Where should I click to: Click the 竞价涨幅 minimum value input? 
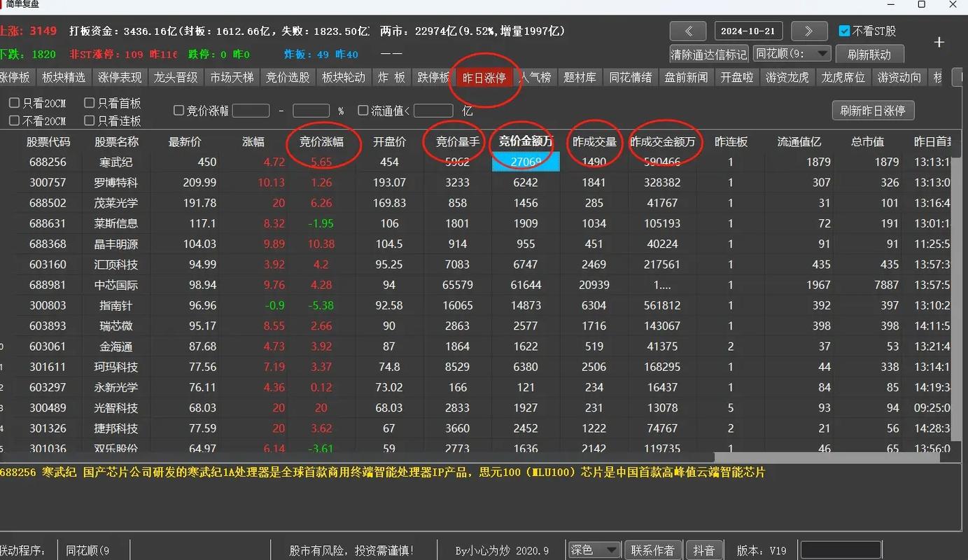[x=251, y=111]
